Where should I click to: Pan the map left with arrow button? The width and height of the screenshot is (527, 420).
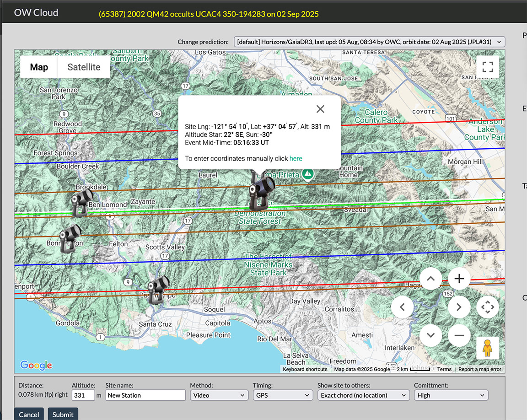[x=402, y=307]
